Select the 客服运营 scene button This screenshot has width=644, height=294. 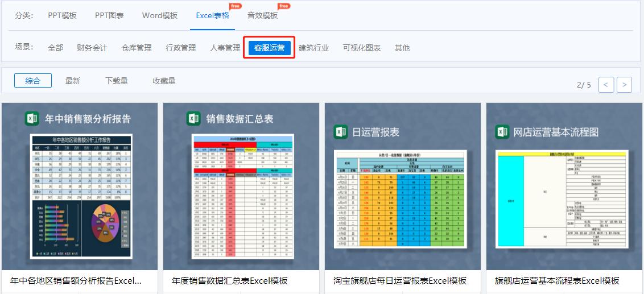270,48
